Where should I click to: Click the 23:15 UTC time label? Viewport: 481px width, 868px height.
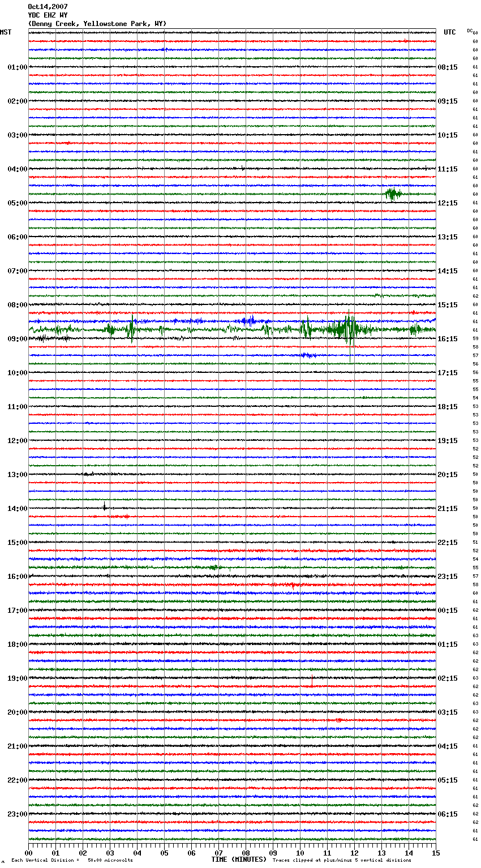coord(448,577)
